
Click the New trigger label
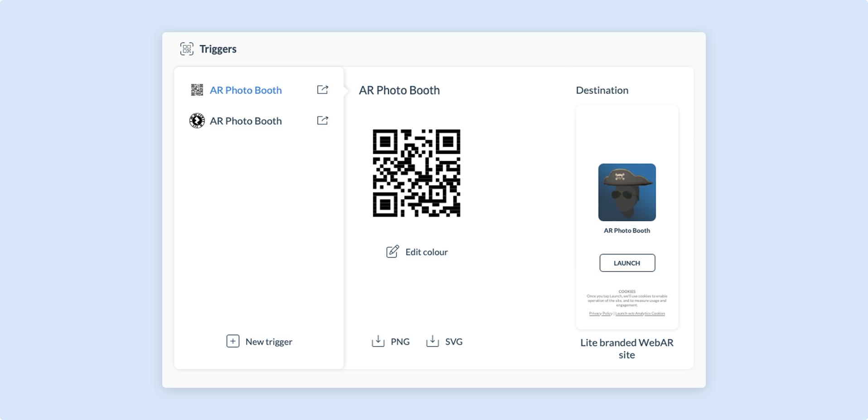coord(269,342)
